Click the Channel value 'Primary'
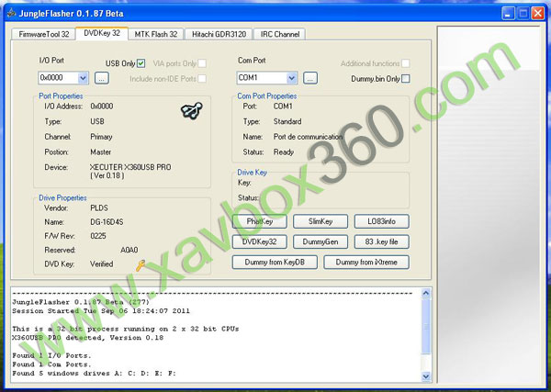 point(101,137)
